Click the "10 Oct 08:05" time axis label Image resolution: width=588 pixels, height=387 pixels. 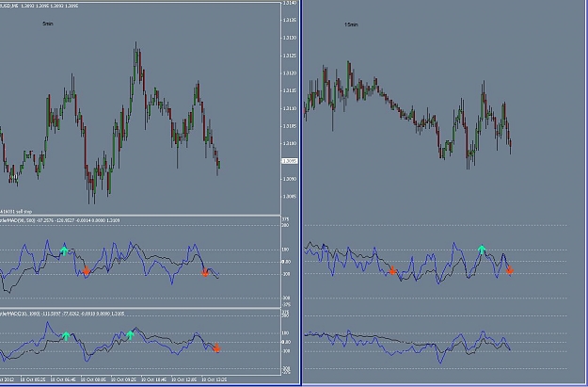(x=93, y=379)
